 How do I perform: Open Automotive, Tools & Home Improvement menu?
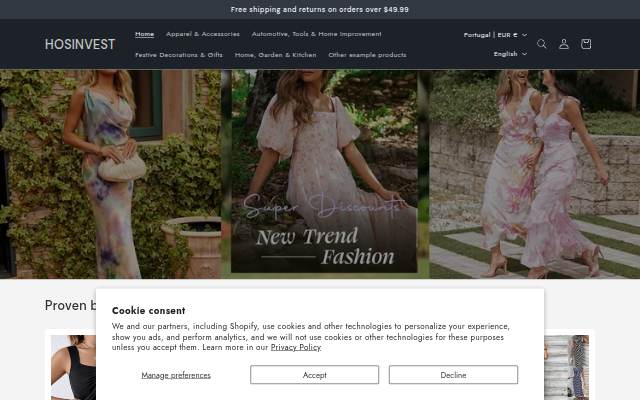tap(316, 34)
